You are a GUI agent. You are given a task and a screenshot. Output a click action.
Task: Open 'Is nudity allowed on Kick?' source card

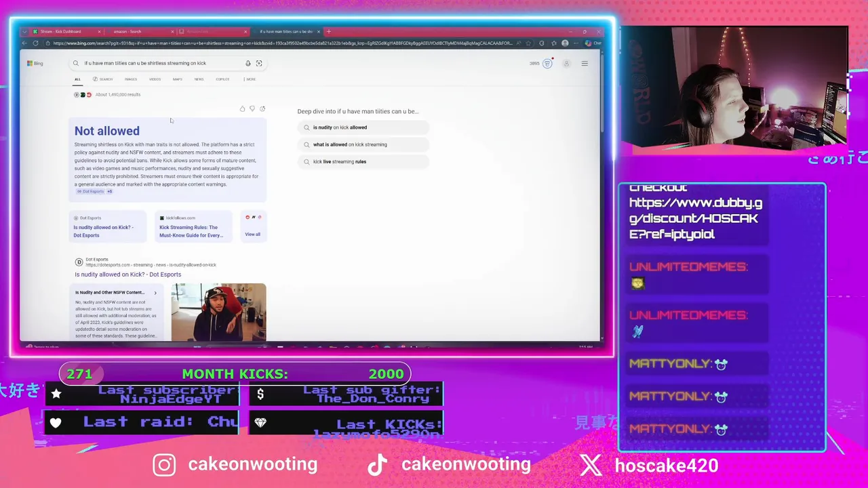pyautogui.click(x=107, y=226)
